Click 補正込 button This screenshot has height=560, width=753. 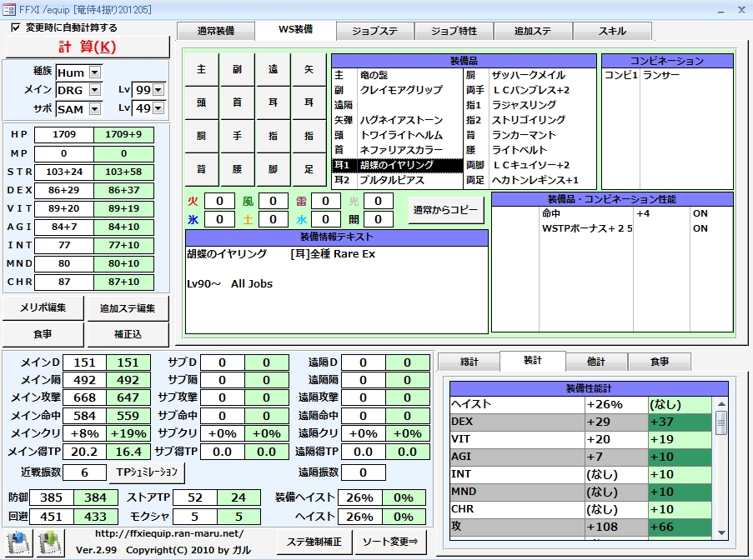click(128, 334)
